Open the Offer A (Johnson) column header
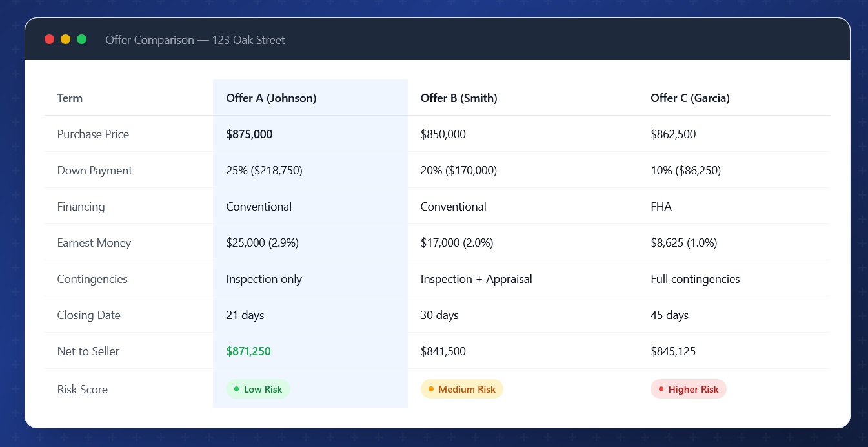Screen dimensions: 868x447 pyautogui.click(x=271, y=98)
